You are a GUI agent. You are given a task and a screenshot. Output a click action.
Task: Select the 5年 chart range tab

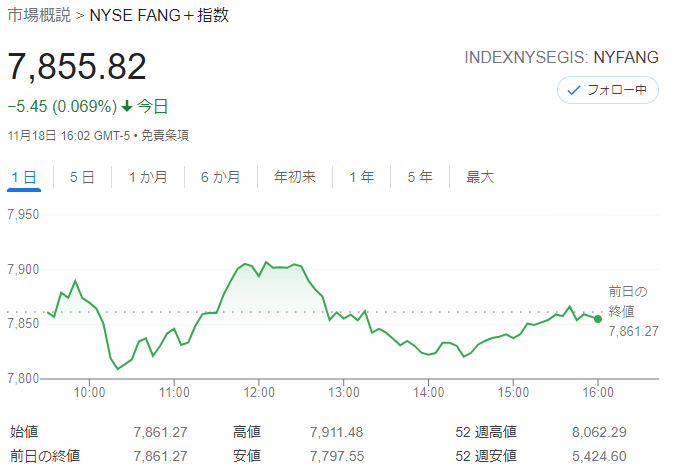[420, 177]
